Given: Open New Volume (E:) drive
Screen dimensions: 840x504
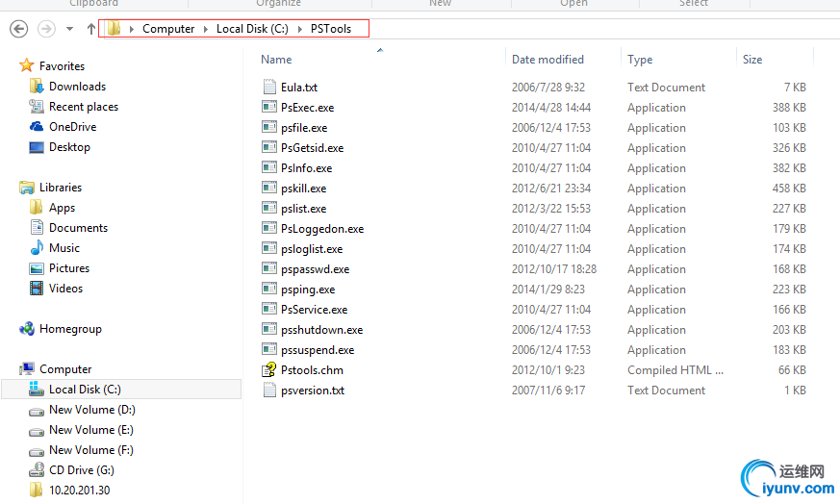Looking at the screenshot, I should (91, 430).
